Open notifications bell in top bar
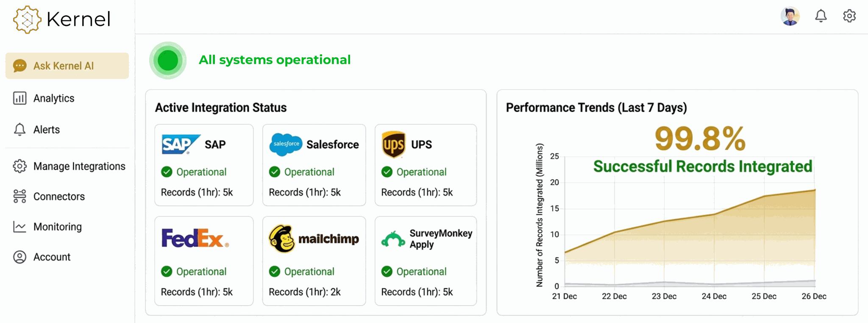The height and width of the screenshot is (323, 868). [821, 16]
